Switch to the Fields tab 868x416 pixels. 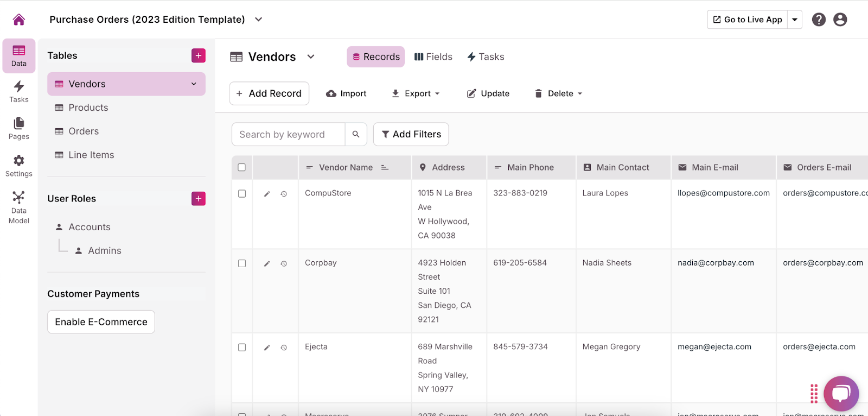(x=433, y=57)
